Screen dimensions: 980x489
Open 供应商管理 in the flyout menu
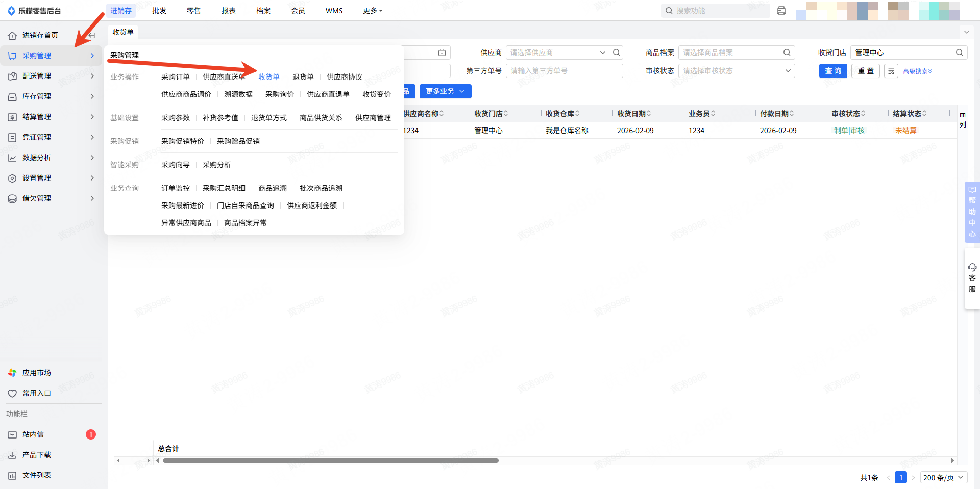[x=373, y=118]
